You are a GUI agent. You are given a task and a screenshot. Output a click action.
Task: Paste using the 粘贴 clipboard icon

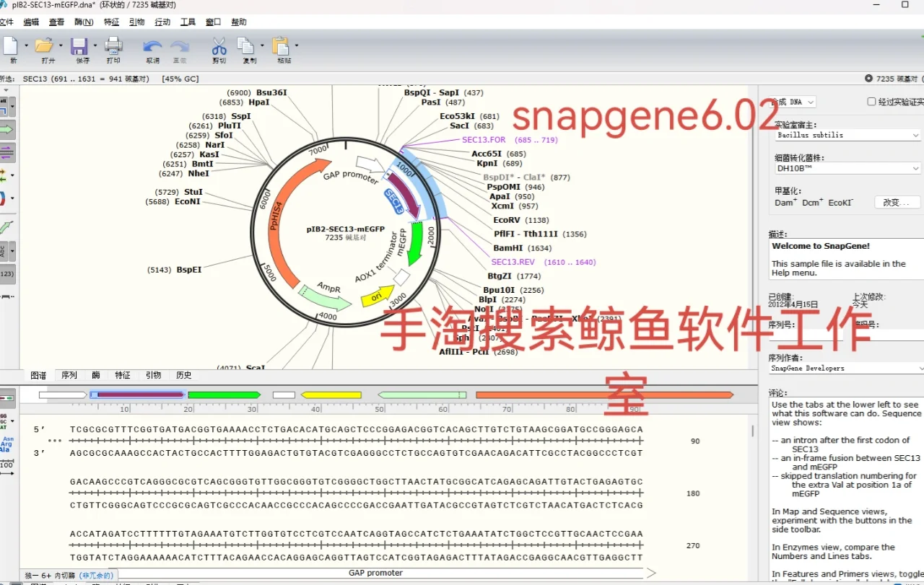coord(280,46)
